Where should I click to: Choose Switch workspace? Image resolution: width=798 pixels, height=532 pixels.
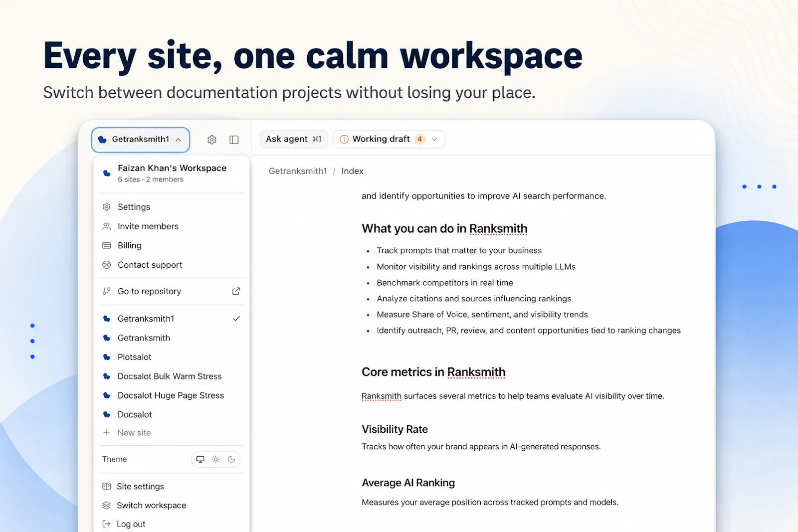(171, 505)
